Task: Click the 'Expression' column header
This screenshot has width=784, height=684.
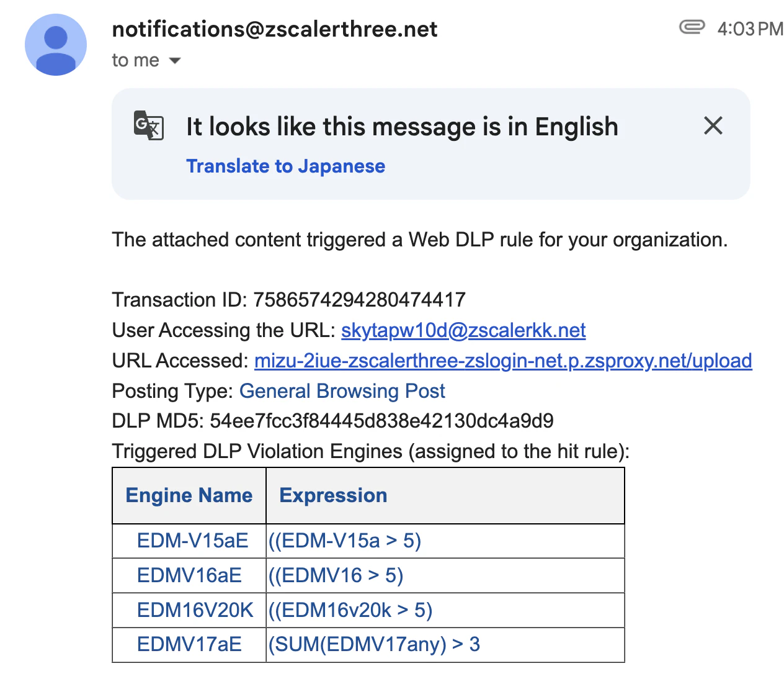Action: point(445,495)
